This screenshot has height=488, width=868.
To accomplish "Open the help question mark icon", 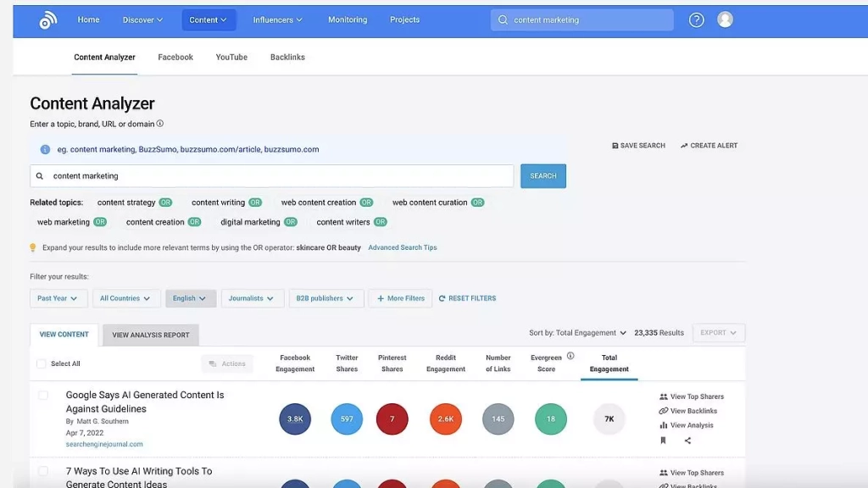I will (697, 20).
